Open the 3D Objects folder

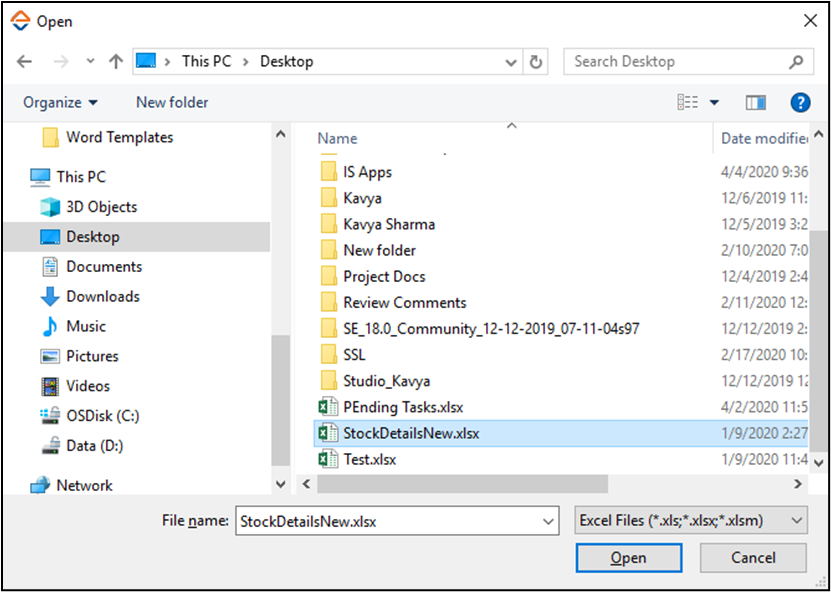click(101, 207)
